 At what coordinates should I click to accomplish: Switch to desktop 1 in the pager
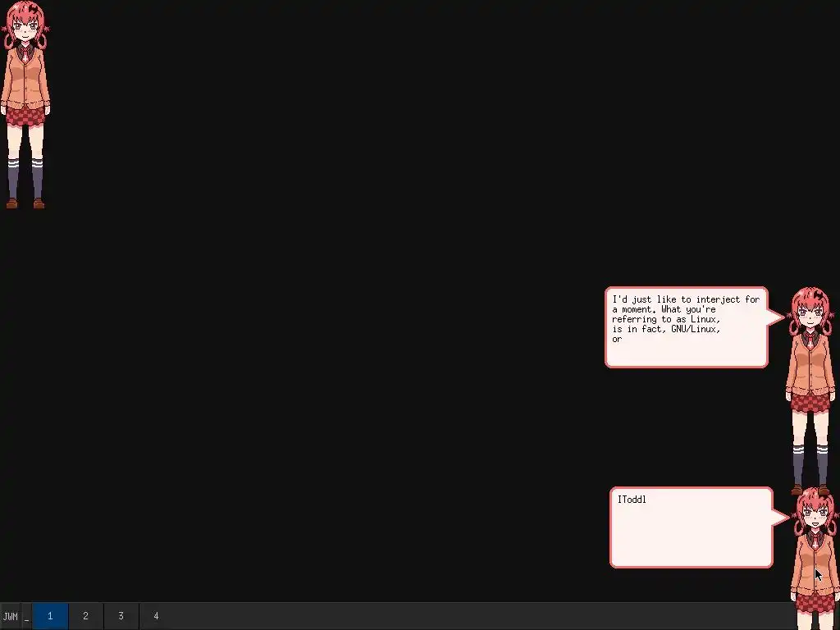click(50, 616)
